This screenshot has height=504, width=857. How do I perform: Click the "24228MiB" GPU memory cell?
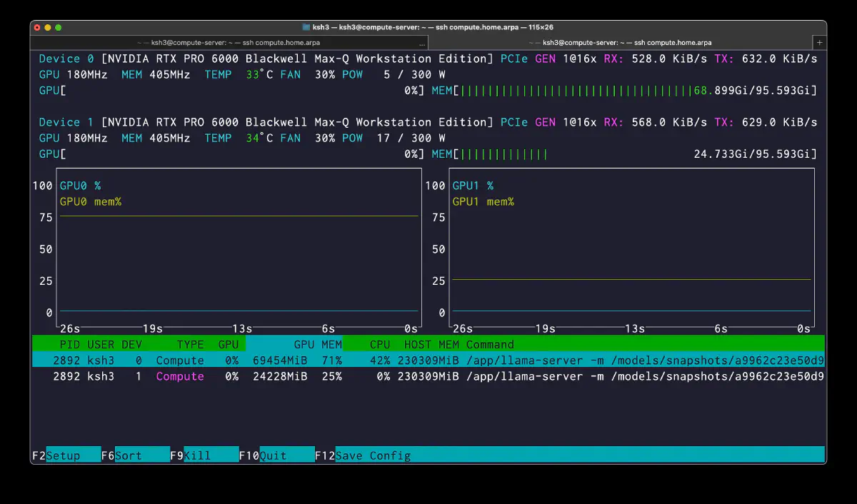(280, 376)
